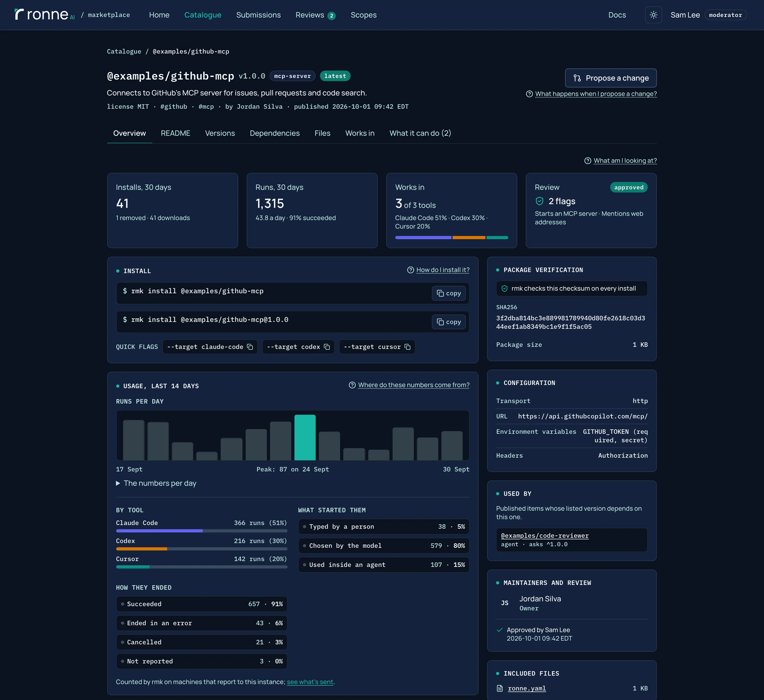Open the @examples/code-reviewer dependent item
This screenshot has width=764, height=700.
545,536
